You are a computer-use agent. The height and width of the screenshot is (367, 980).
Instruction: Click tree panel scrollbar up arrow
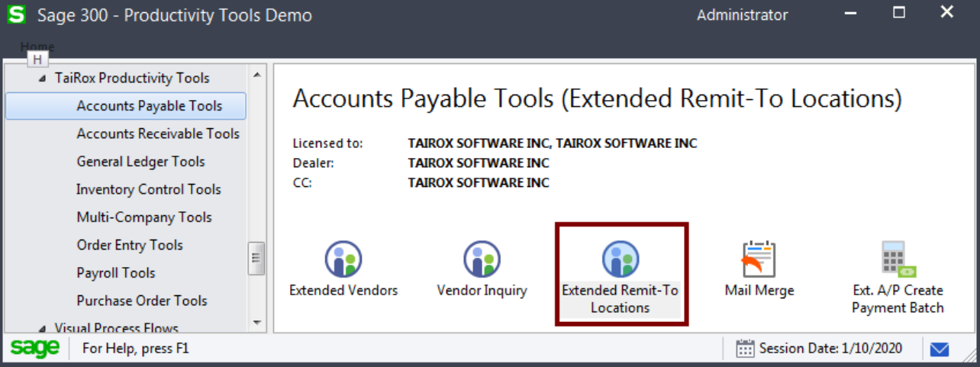pyautogui.click(x=256, y=74)
